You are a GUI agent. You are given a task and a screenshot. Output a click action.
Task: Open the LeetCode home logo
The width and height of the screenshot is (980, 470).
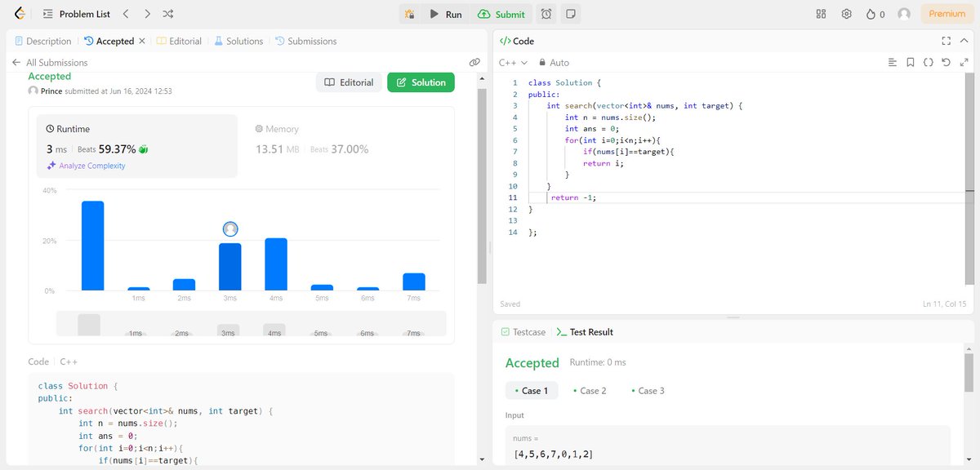(x=19, y=14)
